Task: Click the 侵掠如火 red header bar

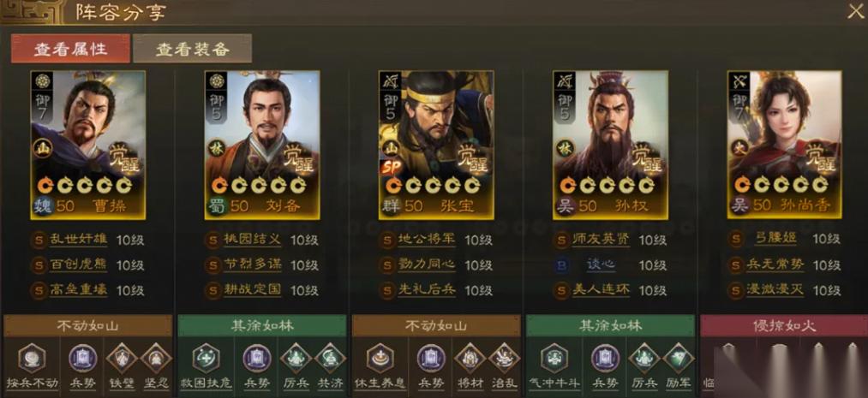Action: pyautogui.click(x=784, y=325)
